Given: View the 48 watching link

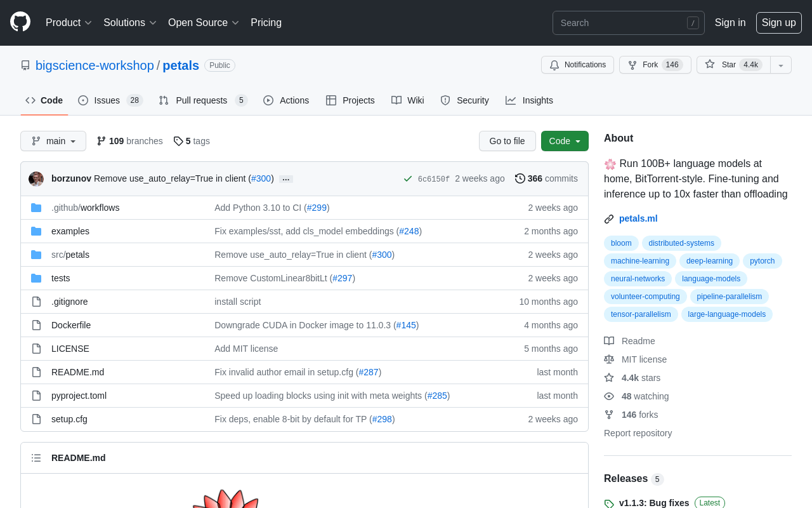Looking at the screenshot, I should click(x=636, y=396).
